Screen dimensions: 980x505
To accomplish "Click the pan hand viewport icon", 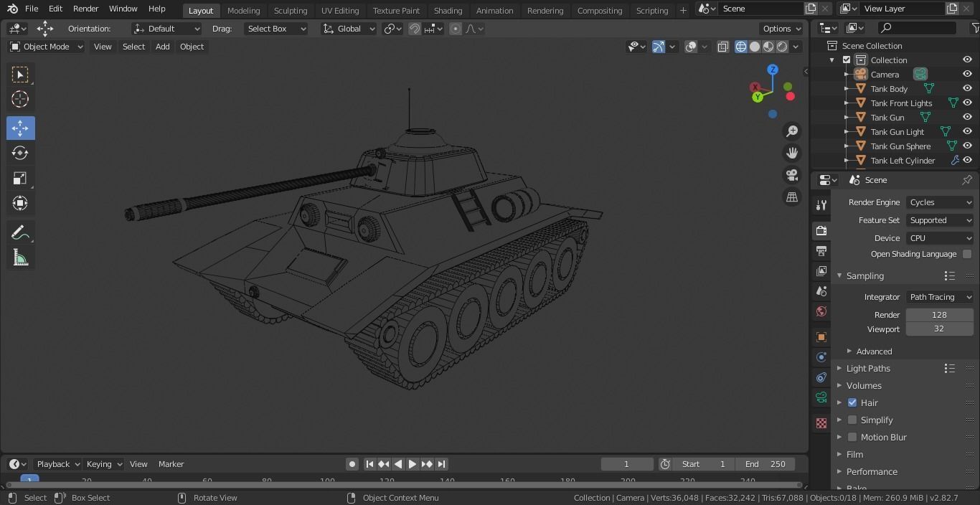I will pyautogui.click(x=792, y=153).
